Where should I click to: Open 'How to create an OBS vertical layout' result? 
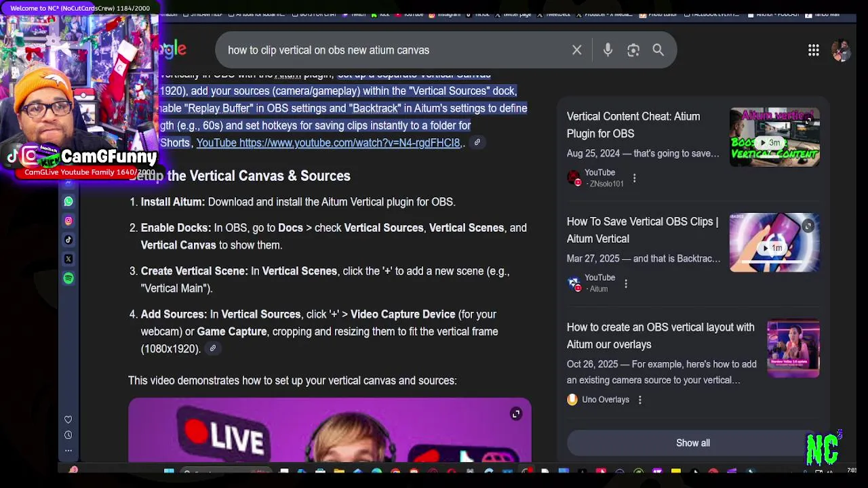coord(660,335)
